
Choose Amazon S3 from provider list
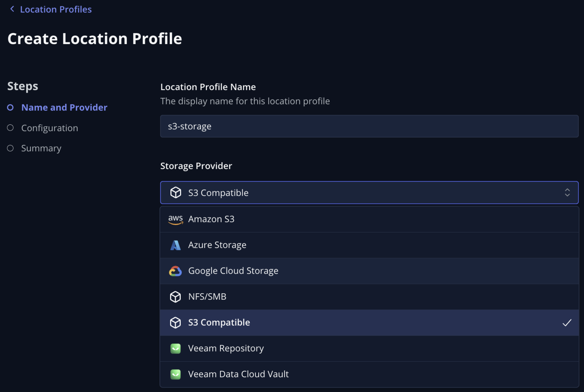pyautogui.click(x=212, y=219)
